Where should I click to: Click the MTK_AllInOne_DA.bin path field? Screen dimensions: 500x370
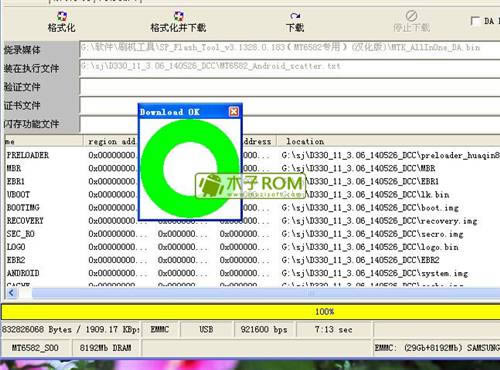coord(289,49)
